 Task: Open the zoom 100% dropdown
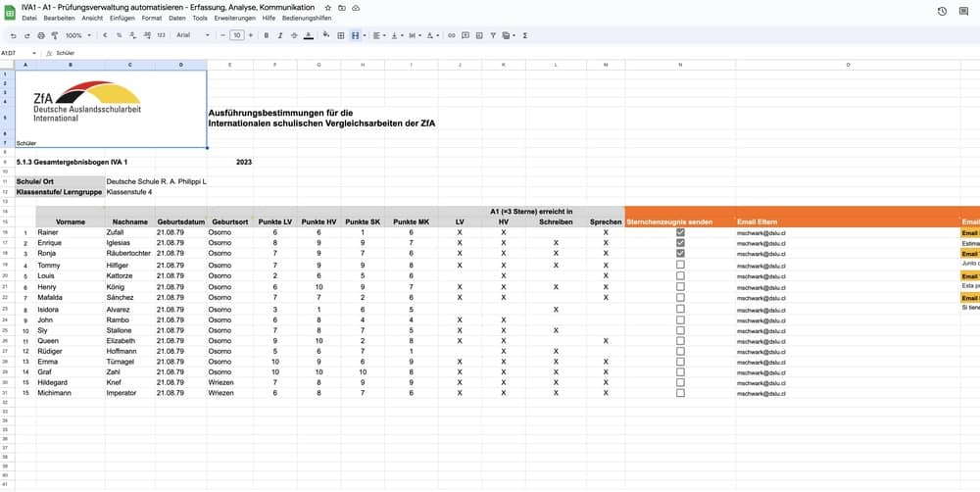[x=79, y=35]
